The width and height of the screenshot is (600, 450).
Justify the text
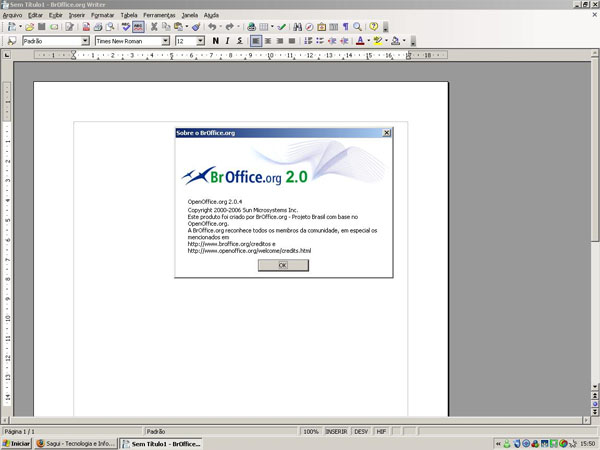tap(292, 41)
